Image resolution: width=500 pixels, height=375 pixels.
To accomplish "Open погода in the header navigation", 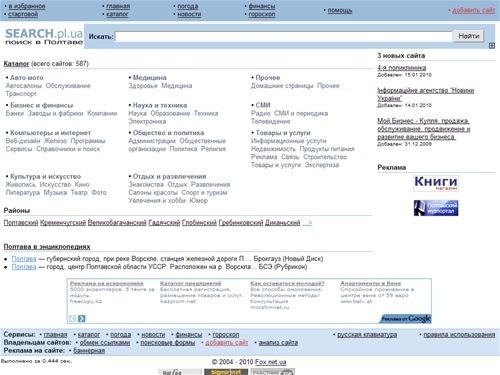I will click(188, 6).
